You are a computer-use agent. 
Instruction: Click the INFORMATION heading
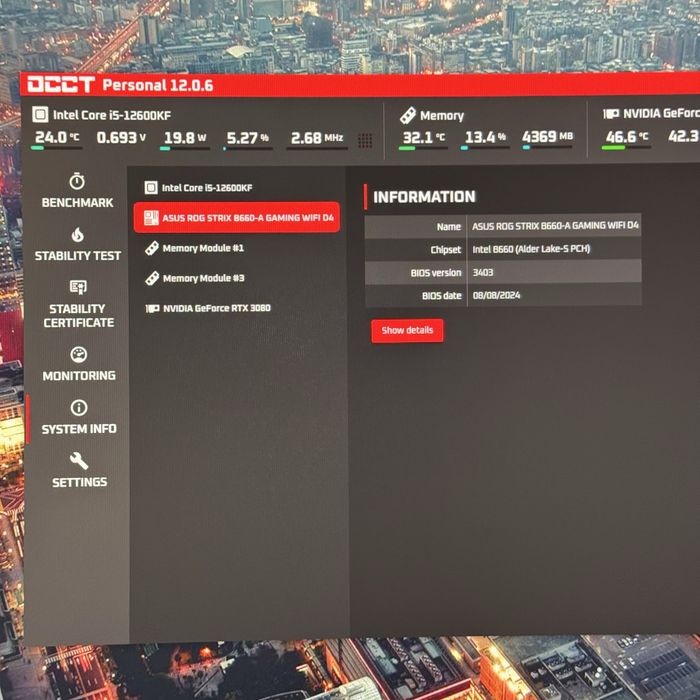(x=424, y=197)
